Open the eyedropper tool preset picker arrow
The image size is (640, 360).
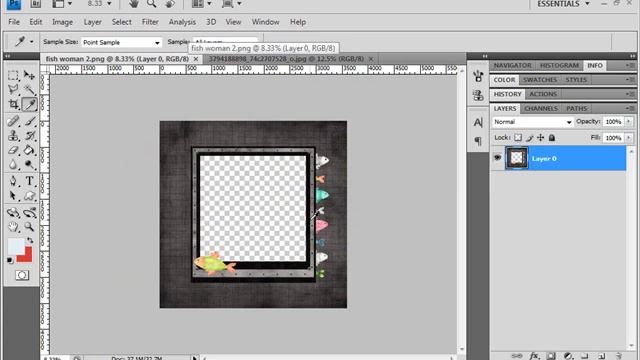pyautogui.click(x=31, y=42)
